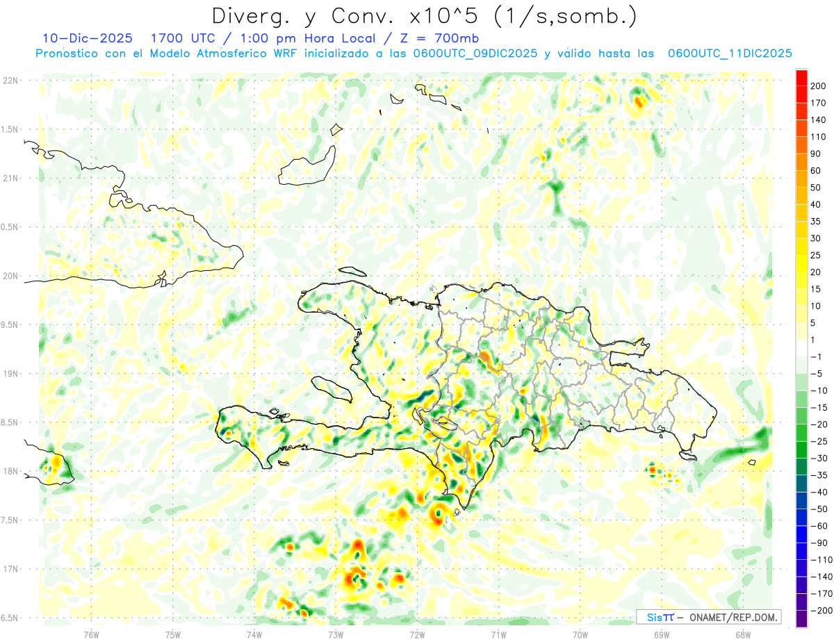This screenshot has width=834, height=644.
Task: Click the 69W longitude label
Action: pyautogui.click(x=662, y=634)
